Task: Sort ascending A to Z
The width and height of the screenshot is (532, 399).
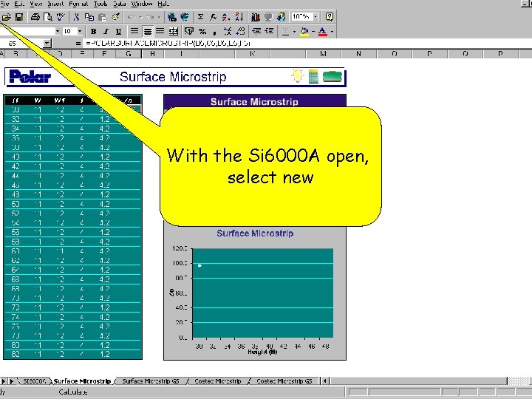Action: click(x=225, y=17)
